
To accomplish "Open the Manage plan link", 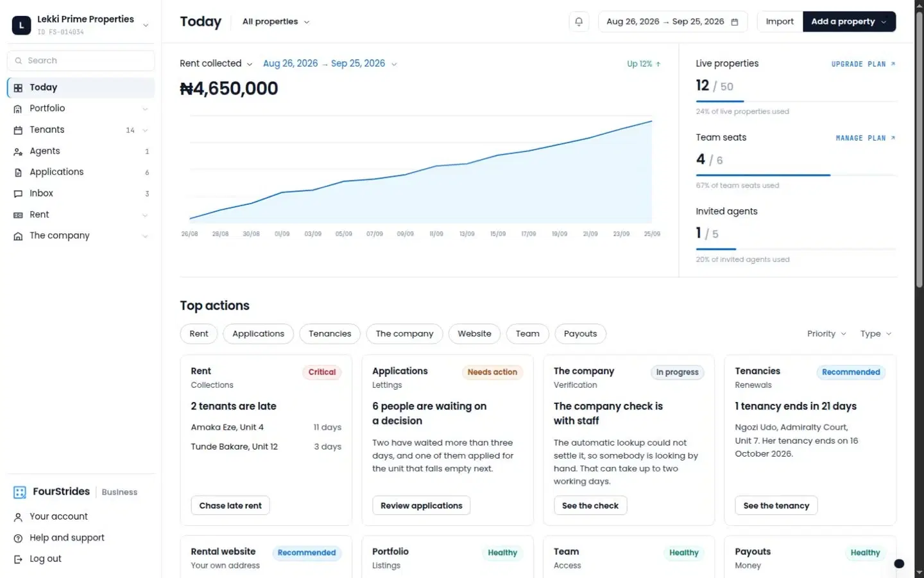I will 866,138.
